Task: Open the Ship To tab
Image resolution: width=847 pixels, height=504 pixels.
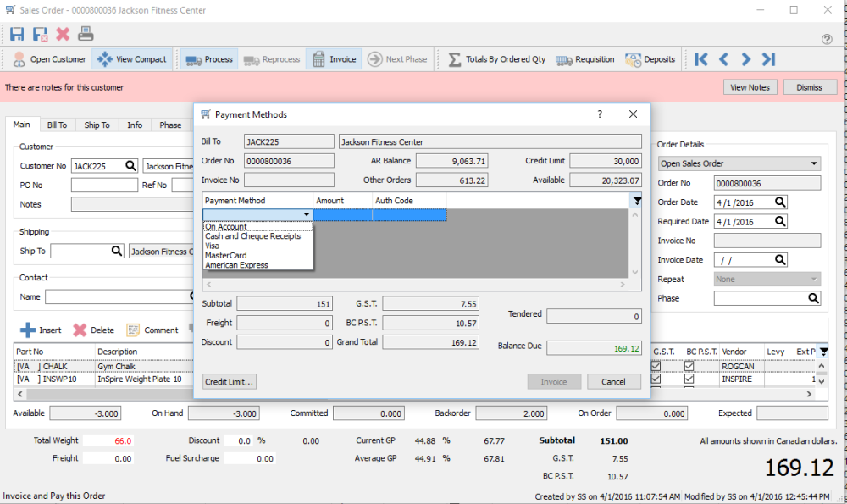Action: 97,125
